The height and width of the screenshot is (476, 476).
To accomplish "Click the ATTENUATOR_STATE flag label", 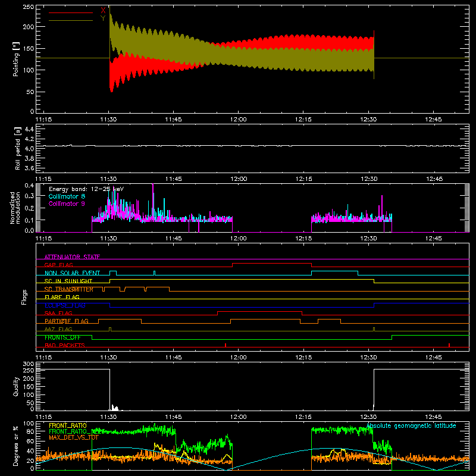I will [72, 257].
